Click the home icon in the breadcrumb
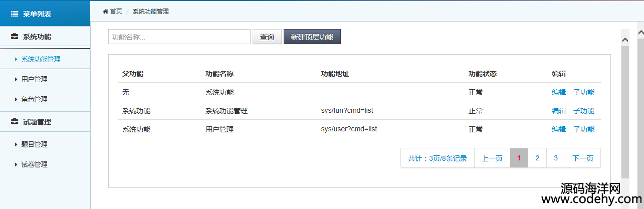Viewport: 644px width, 209px height. [106, 11]
